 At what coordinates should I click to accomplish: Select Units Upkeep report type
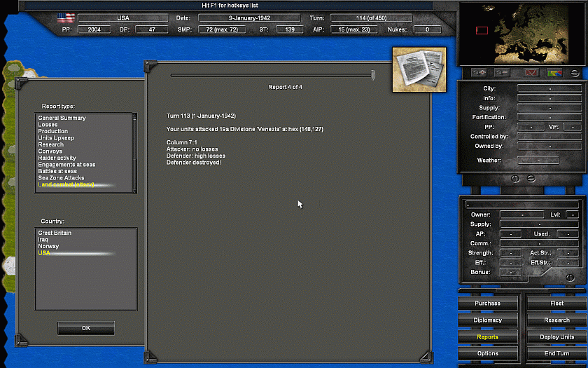pyautogui.click(x=56, y=138)
